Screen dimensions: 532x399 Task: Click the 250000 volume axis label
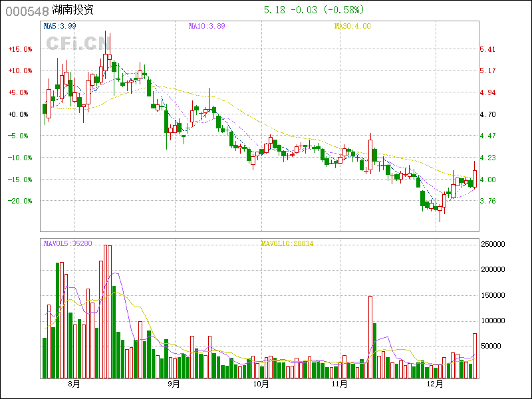pos(495,245)
